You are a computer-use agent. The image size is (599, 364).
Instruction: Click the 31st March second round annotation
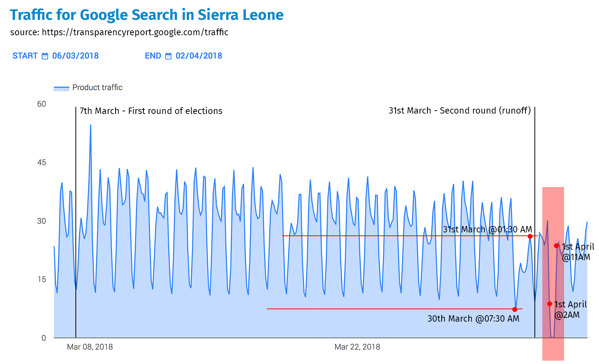pyautogui.click(x=459, y=111)
